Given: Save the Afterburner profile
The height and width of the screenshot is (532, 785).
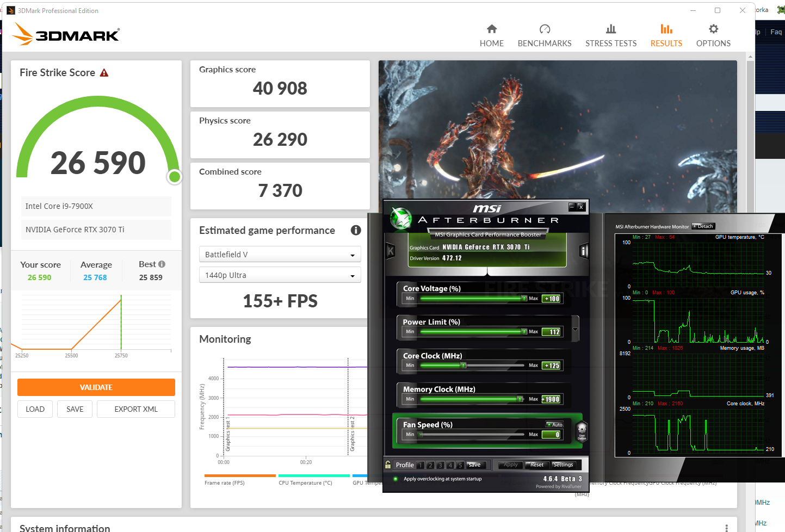Looking at the screenshot, I should 475,465.
